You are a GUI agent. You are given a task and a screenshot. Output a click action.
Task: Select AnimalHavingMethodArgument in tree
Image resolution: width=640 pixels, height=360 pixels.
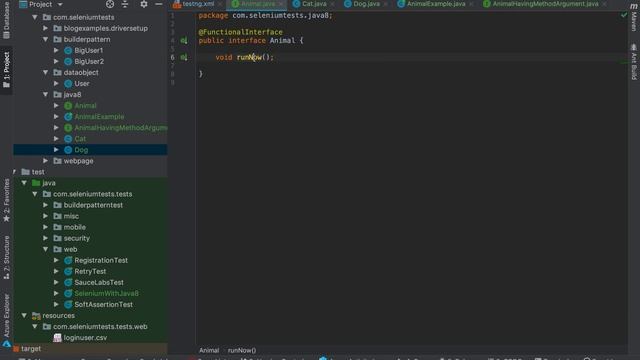point(120,127)
